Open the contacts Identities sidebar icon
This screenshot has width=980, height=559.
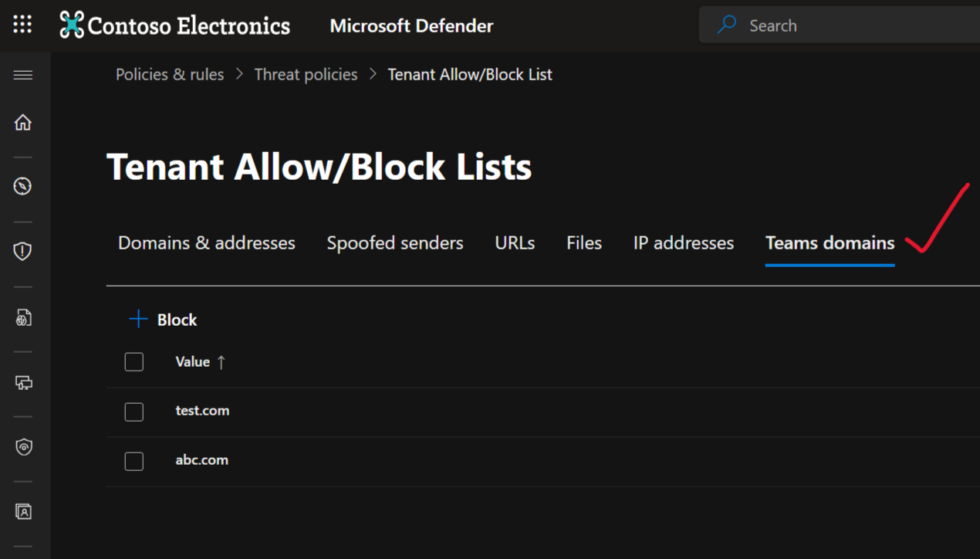tap(23, 511)
